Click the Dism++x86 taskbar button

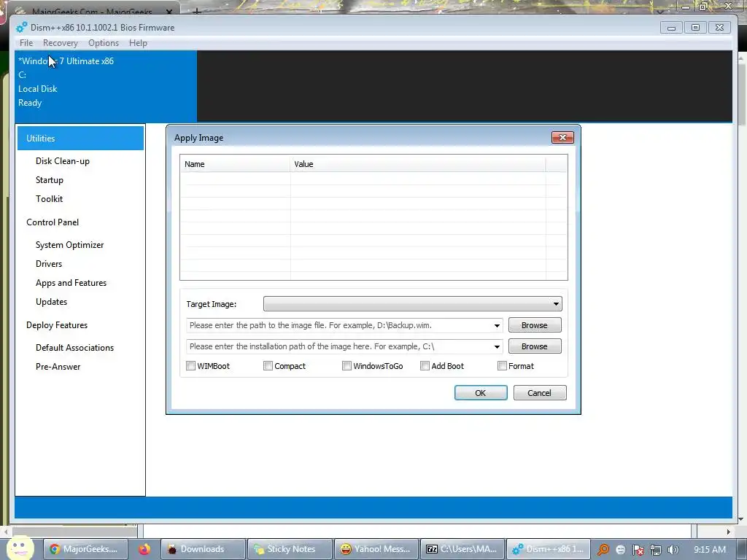point(549,549)
